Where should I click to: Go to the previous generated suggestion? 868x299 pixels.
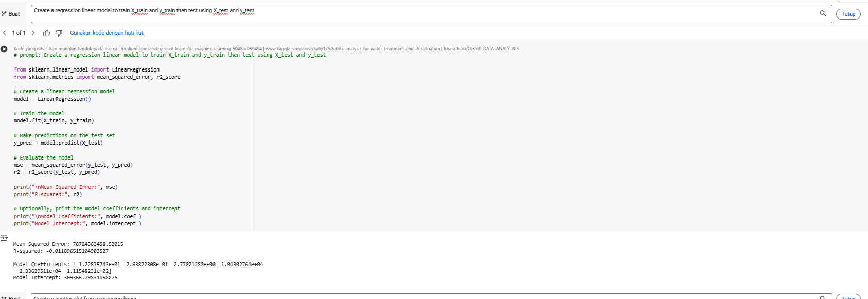pos(5,33)
